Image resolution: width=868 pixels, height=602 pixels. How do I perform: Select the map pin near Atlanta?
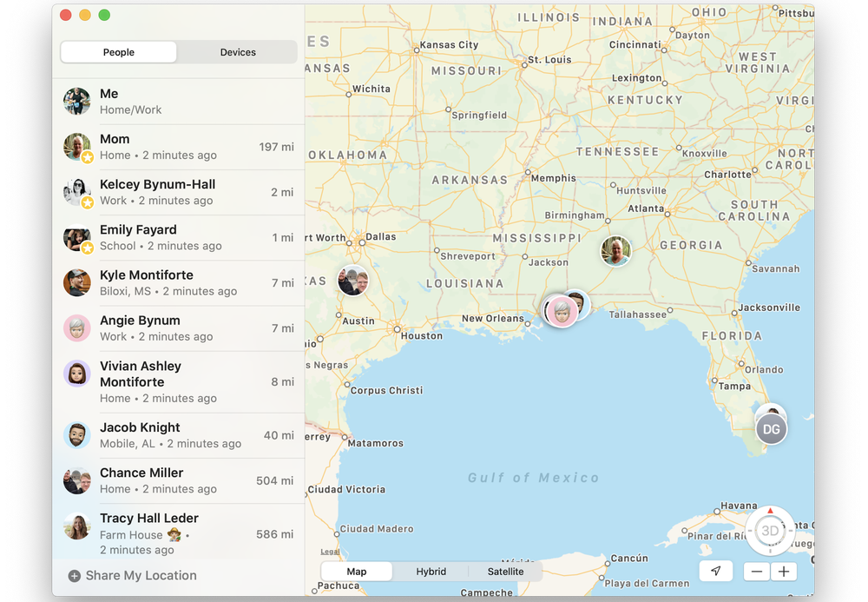615,251
